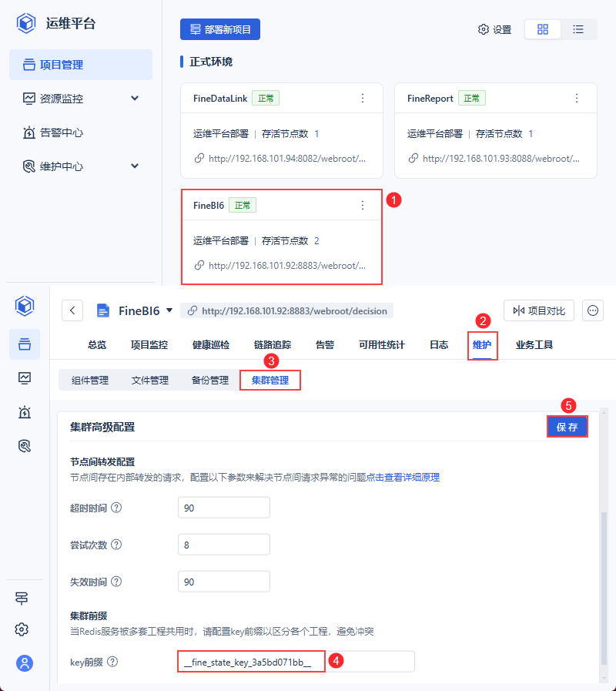Click the 项目对比 button
Screen dimensions: 616x691
click(539, 310)
